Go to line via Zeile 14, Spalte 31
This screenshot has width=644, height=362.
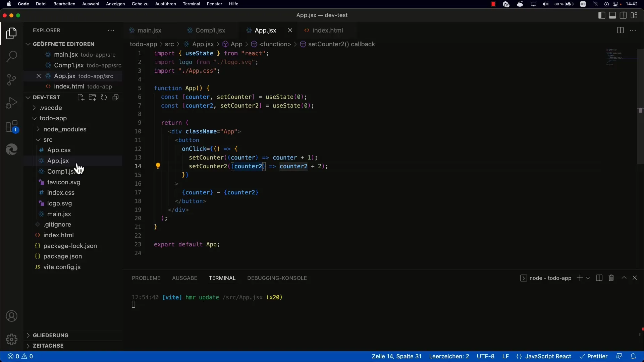click(x=396, y=356)
